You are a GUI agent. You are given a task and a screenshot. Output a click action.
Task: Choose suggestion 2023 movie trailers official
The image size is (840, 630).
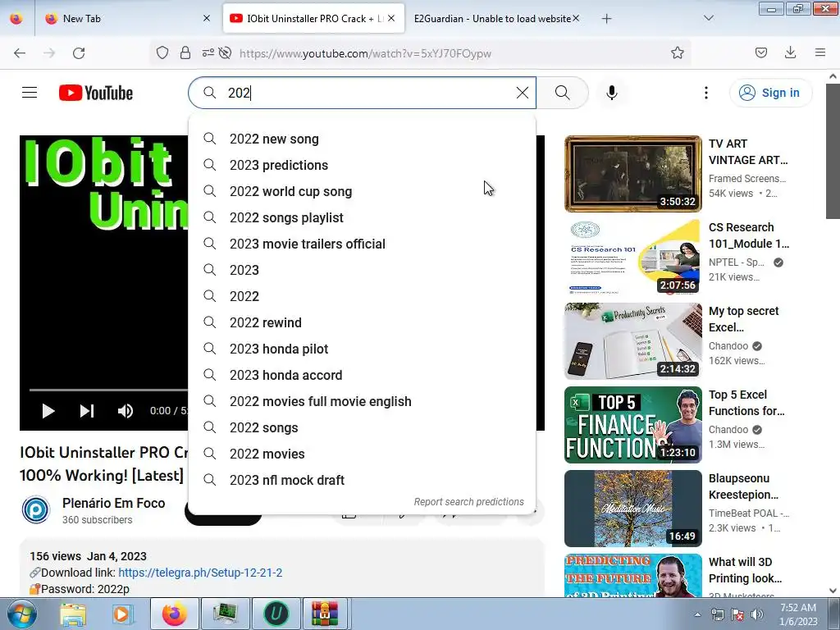tap(362, 244)
